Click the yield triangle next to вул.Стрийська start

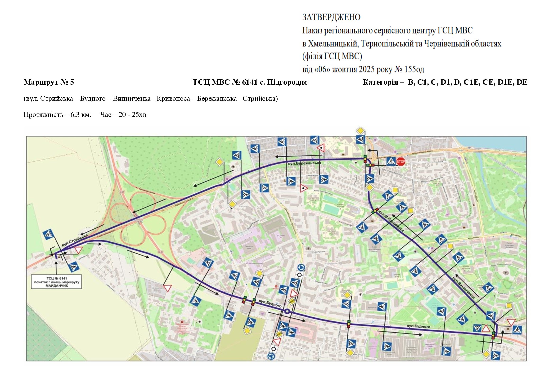[x=78, y=250]
